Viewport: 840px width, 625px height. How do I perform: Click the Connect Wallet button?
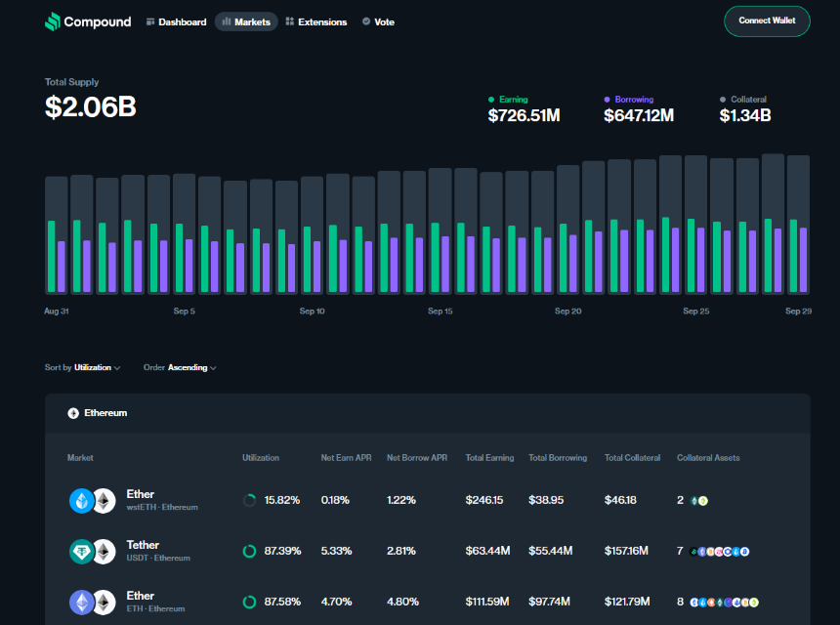[767, 21]
